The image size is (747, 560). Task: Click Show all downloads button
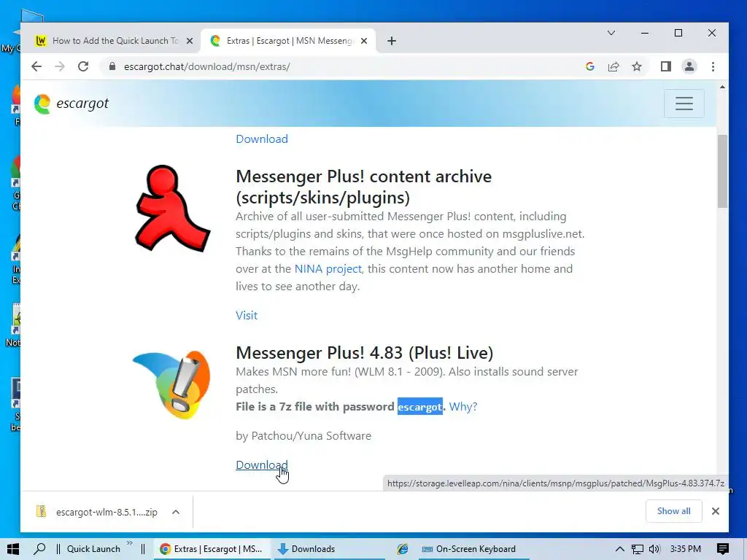coord(673,511)
